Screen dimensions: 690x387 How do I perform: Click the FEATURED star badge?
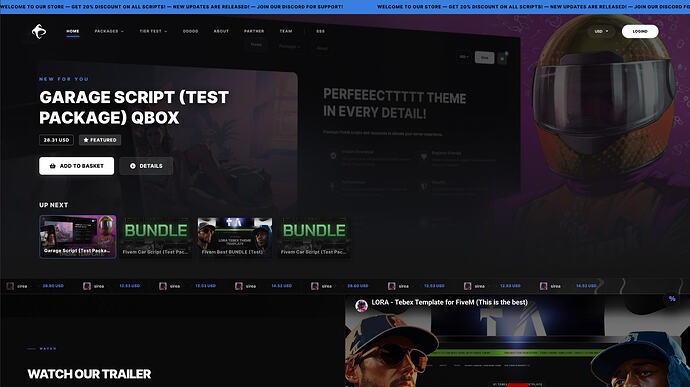pyautogui.click(x=100, y=140)
